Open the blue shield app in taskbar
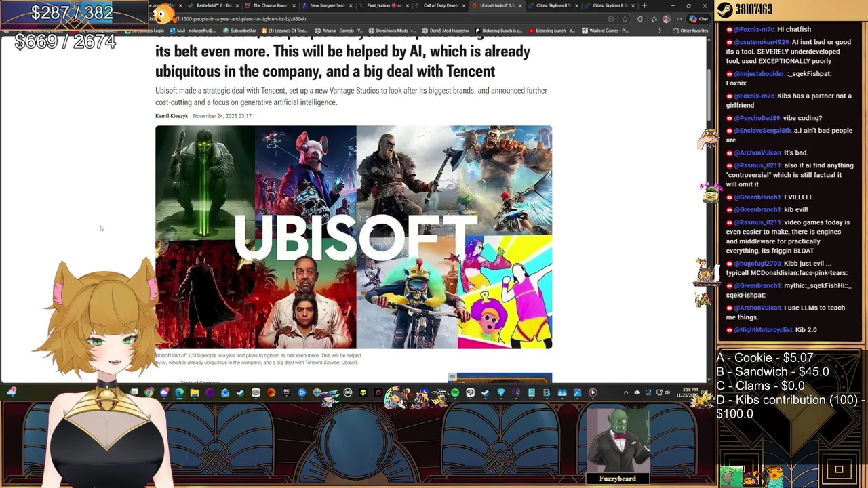The width and height of the screenshot is (868, 488). pyautogui.click(x=501, y=392)
